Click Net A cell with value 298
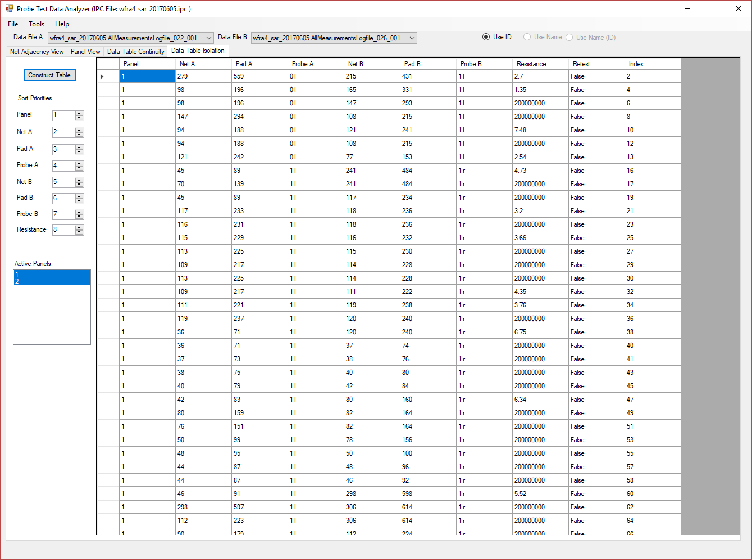The height and width of the screenshot is (560, 752). [203, 507]
